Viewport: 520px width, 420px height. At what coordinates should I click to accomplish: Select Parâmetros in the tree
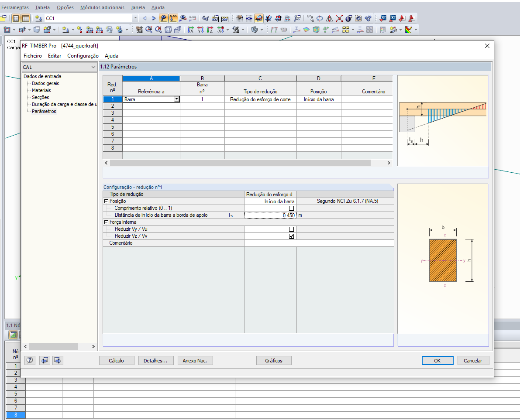click(x=44, y=111)
